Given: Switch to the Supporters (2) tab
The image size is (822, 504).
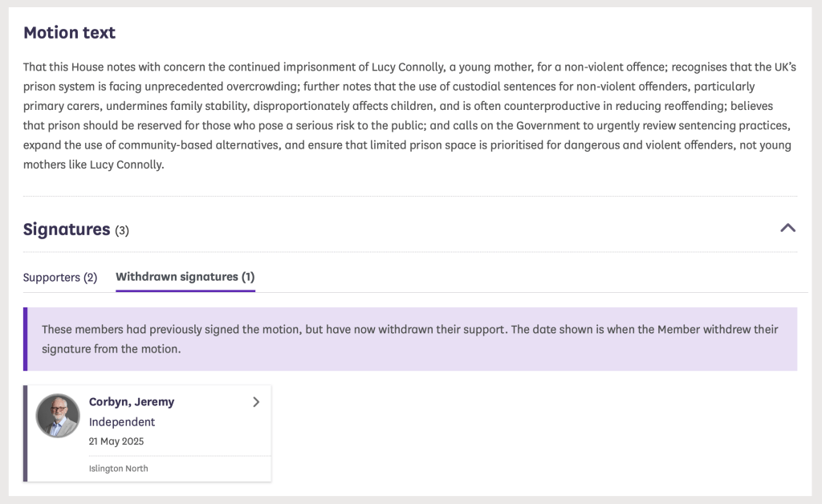Looking at the screenshot, I should click(60, 277).
